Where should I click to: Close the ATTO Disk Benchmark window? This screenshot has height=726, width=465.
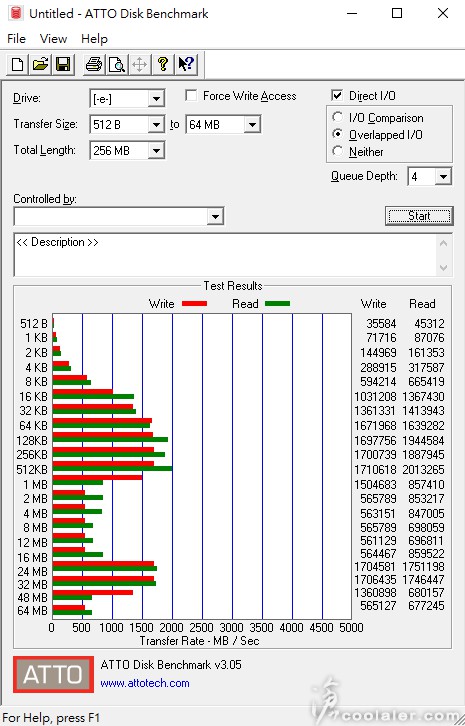(x=443, y=13)
